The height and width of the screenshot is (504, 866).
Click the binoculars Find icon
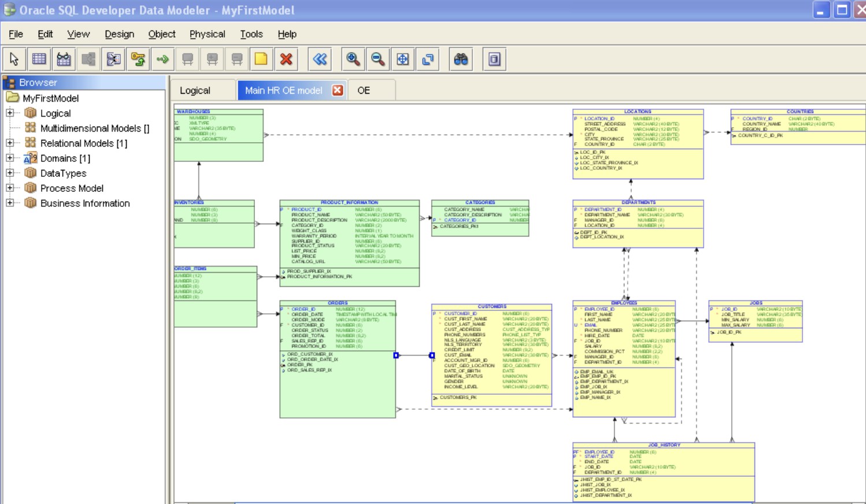coord(461,59)
